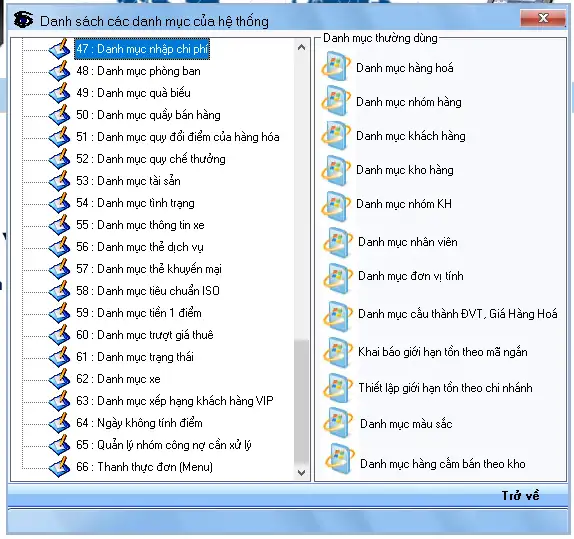The height and width of the screenshot is (539, 574).
Task: Select 62 : Danh mục xe
Action: click(118, 379)
